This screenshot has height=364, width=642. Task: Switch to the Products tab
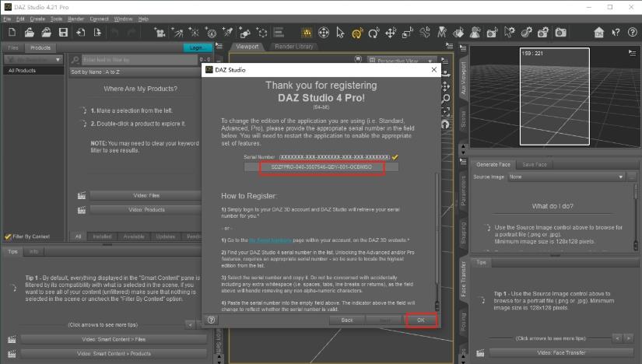click(x=40, y=48)
